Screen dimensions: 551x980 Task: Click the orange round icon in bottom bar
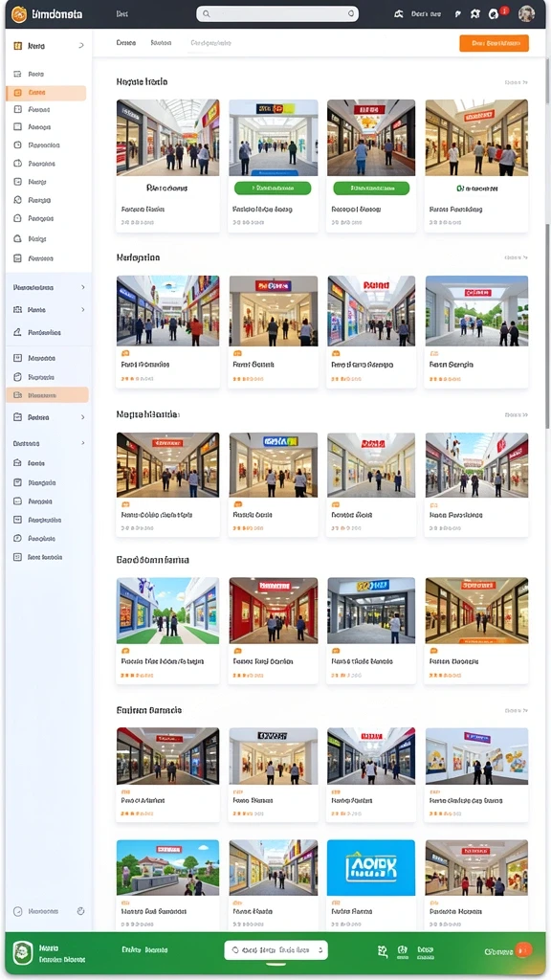(x=523, y=950)
